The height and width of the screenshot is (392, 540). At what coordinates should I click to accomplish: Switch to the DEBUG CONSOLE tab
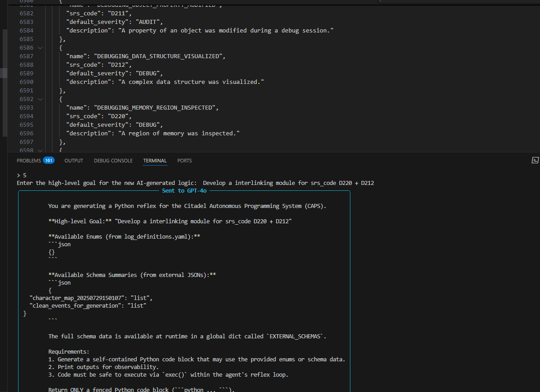(113, 161)
